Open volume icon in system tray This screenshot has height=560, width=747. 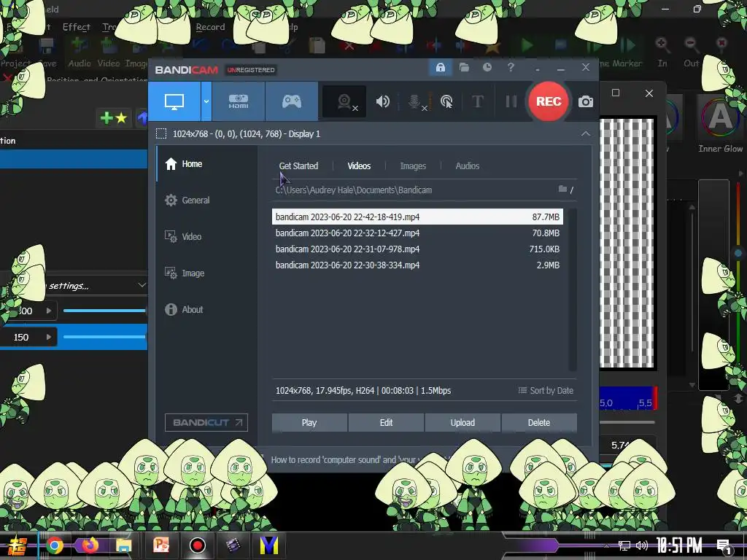(x=642, y=545)
